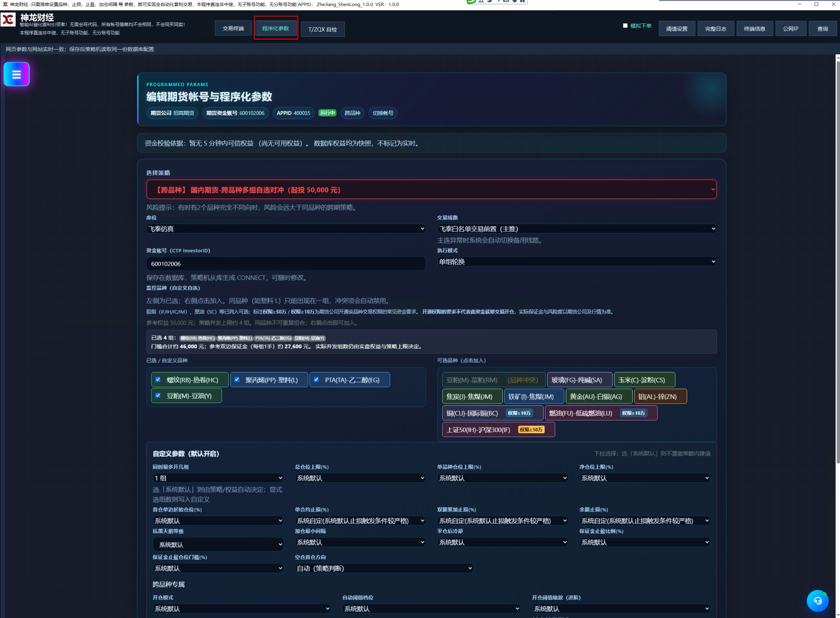This screenshot has width=840, height=618.
Task: Uncheck the 豆粕(M)-豆油(Y) pair checkbox
Action: (x=158, y=395)
